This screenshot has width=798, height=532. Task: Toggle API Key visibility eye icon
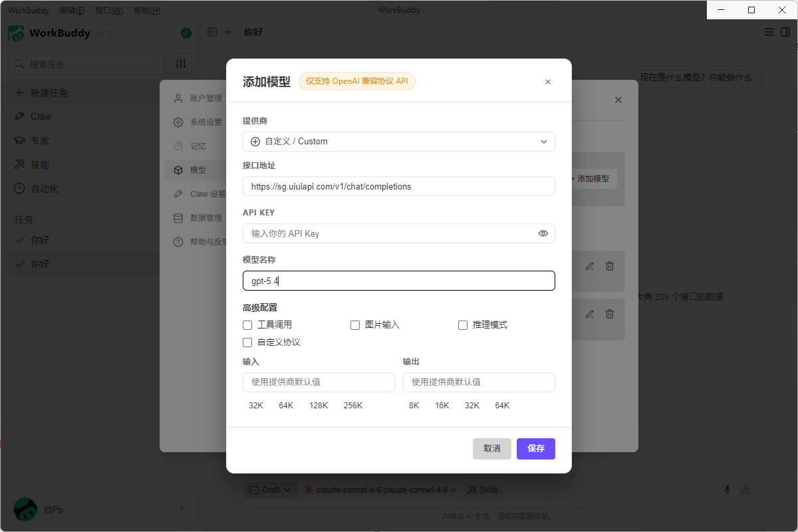click(x=543, y=233)
